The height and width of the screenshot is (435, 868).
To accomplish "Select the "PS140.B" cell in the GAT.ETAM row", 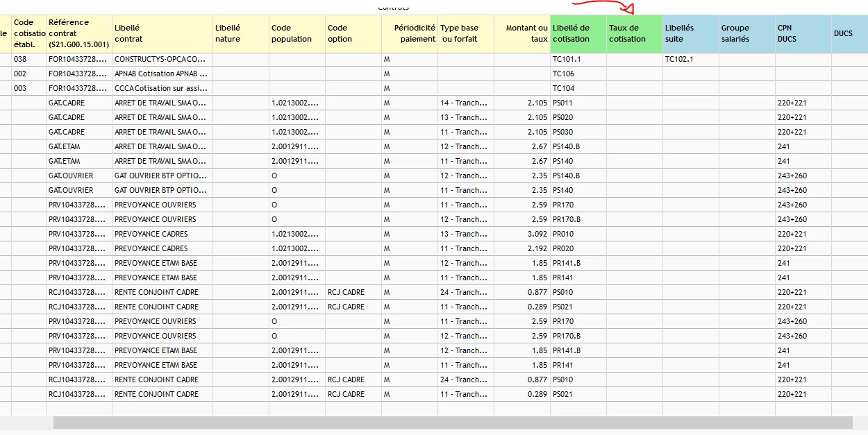I will coord(578,147).
